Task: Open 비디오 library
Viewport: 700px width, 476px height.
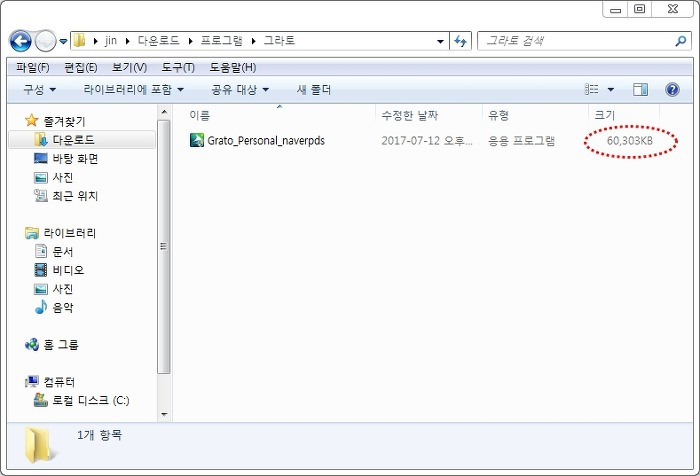Action: coord(68,270)
